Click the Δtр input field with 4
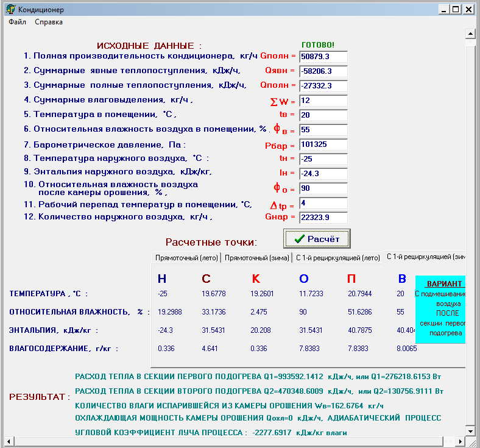This screenshot has height=448, width=480. tap(323, 203)
